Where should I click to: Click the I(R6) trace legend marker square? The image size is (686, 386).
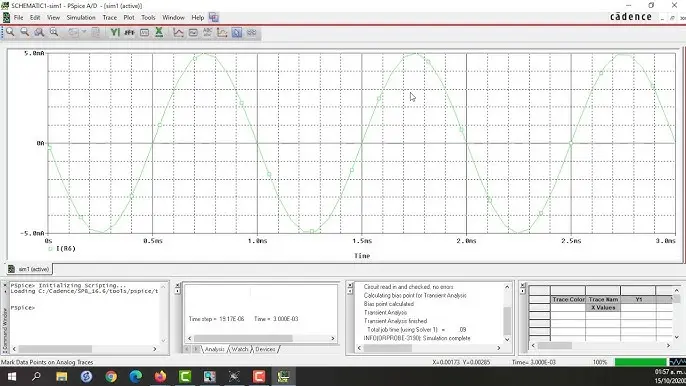(50, 249)
